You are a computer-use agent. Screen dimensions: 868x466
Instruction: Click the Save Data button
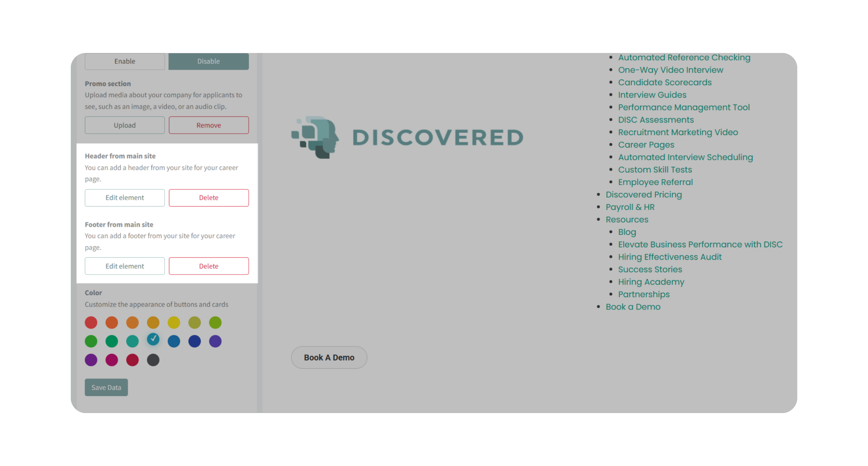(x=106, y=388)
